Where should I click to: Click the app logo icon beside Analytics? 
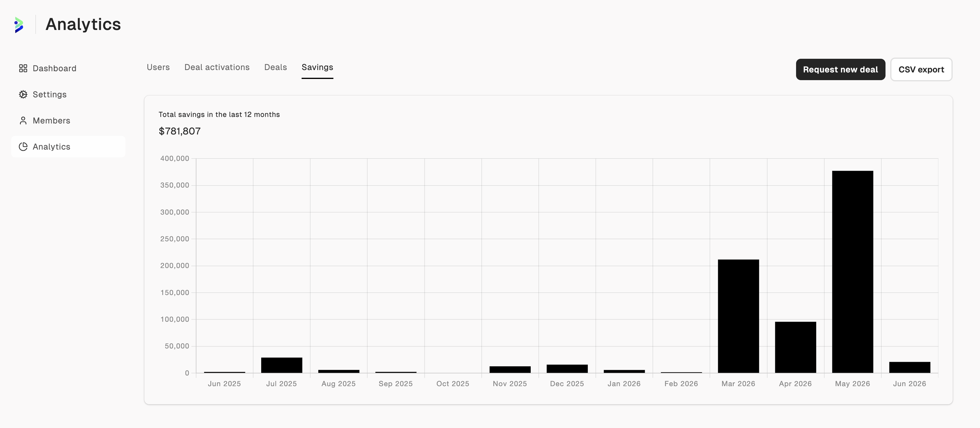[19, 25]
